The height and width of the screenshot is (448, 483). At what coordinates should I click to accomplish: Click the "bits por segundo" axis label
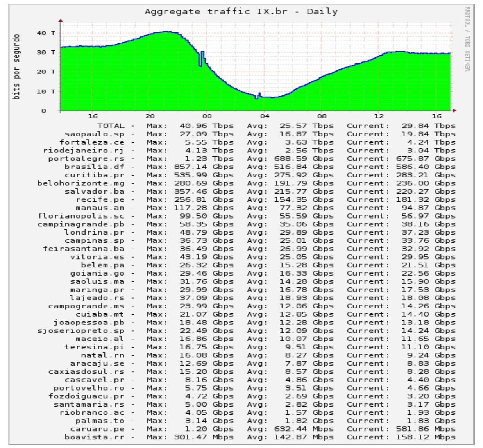coord(16,66)
